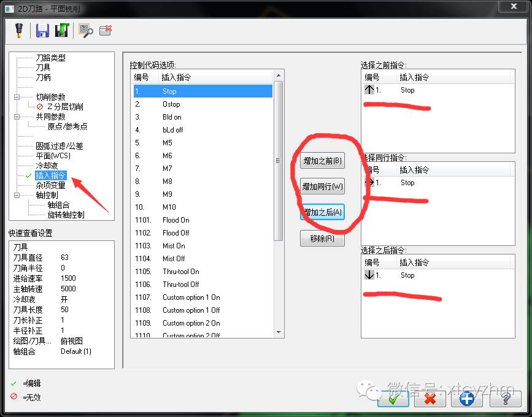Click scrollbar up arrow of control code list
This screenshot has width=532, height=417.
[279, 75]
